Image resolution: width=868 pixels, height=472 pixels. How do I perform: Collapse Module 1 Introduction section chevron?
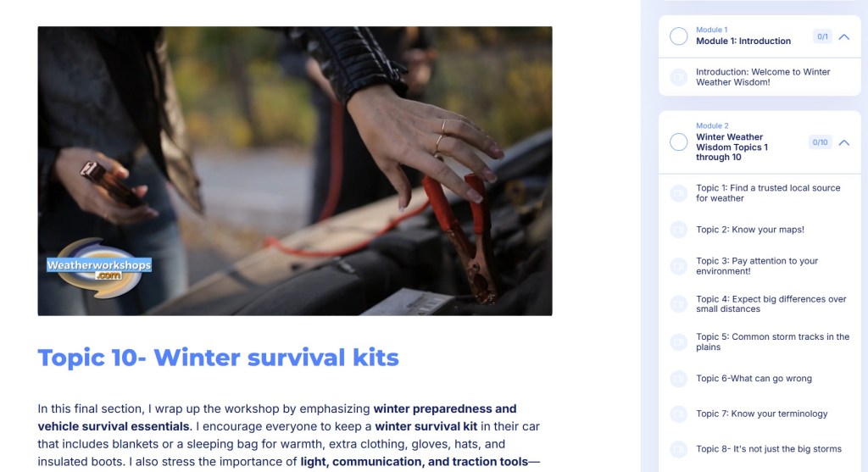(x=843, y=37)
